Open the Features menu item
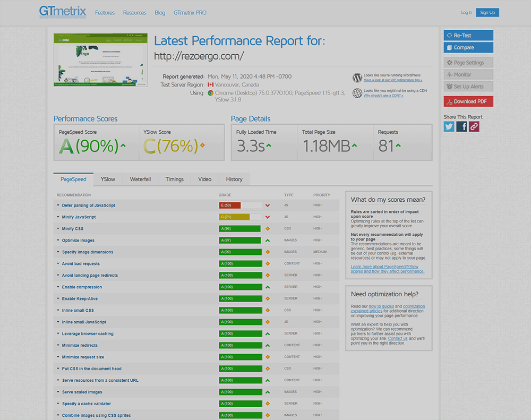The width and height of the screenshot is (531, 420). (105, 13)
